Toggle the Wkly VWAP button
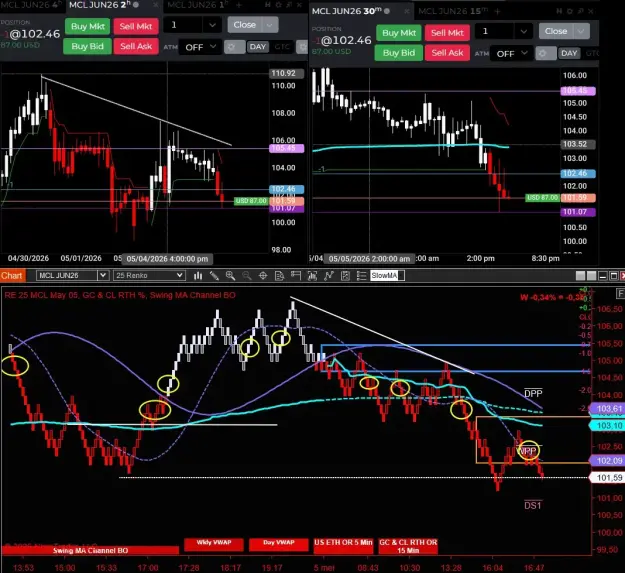The image size is (625, 573). point(214,545)
